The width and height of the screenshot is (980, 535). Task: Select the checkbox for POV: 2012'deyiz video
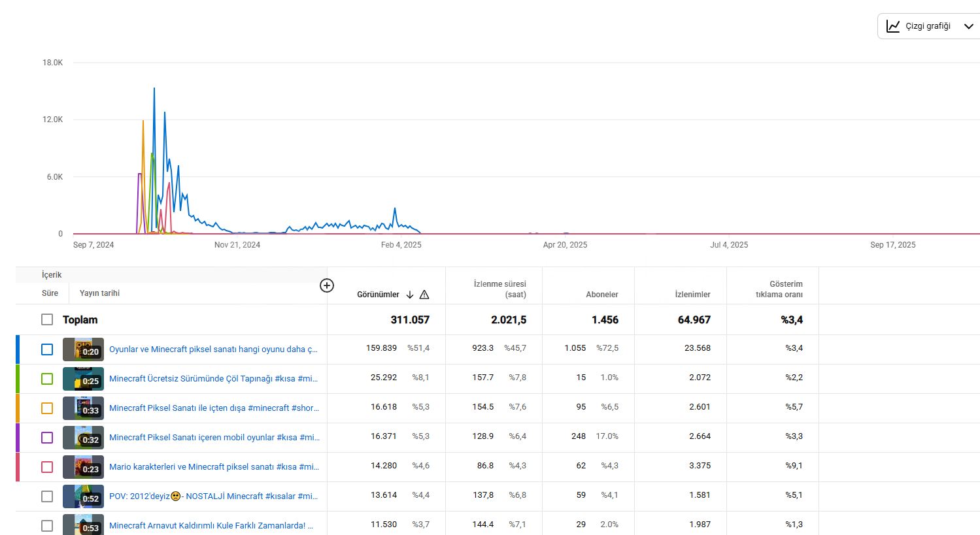point(47,496)
